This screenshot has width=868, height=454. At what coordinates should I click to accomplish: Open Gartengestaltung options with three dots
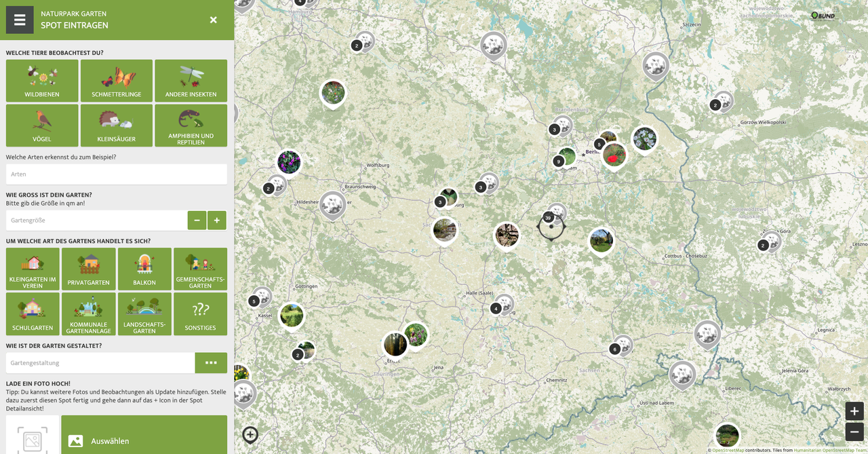click(x=211, y=363)
